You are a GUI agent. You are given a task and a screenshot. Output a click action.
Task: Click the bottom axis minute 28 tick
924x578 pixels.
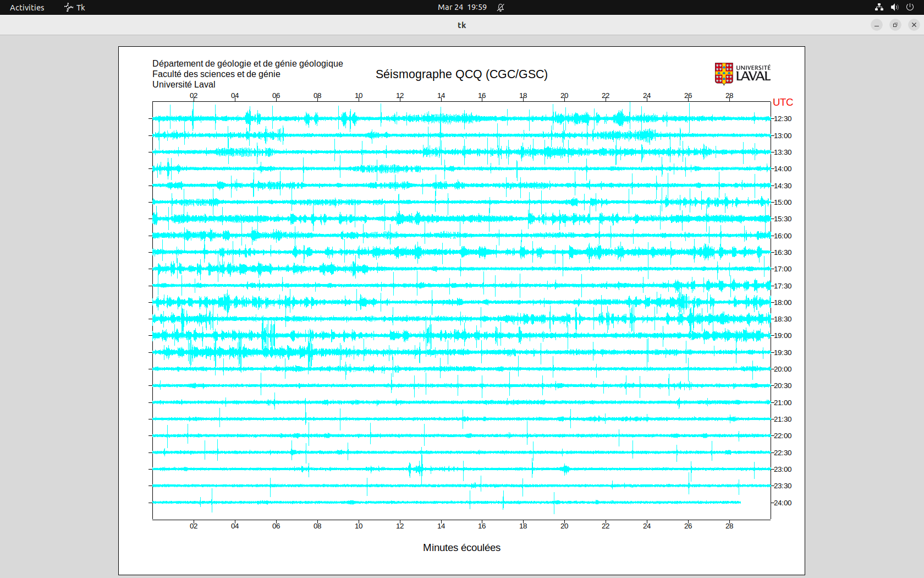[729, 526]
